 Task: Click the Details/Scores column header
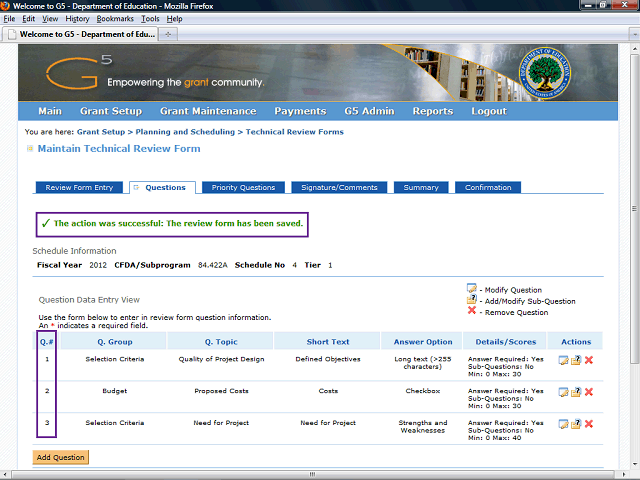505,342
